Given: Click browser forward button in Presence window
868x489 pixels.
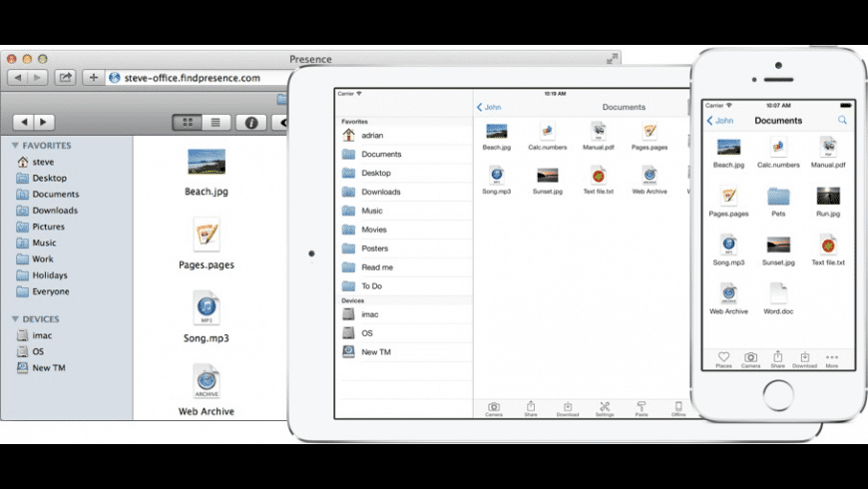Looking at the screenshot, I should pyautogui.click(x=37, y=78).
